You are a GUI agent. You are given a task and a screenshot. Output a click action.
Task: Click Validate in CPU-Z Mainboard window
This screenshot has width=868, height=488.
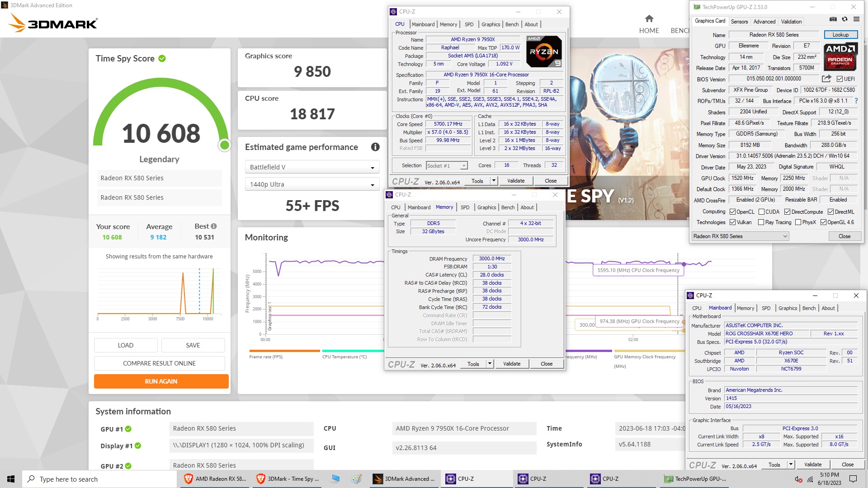813,465
